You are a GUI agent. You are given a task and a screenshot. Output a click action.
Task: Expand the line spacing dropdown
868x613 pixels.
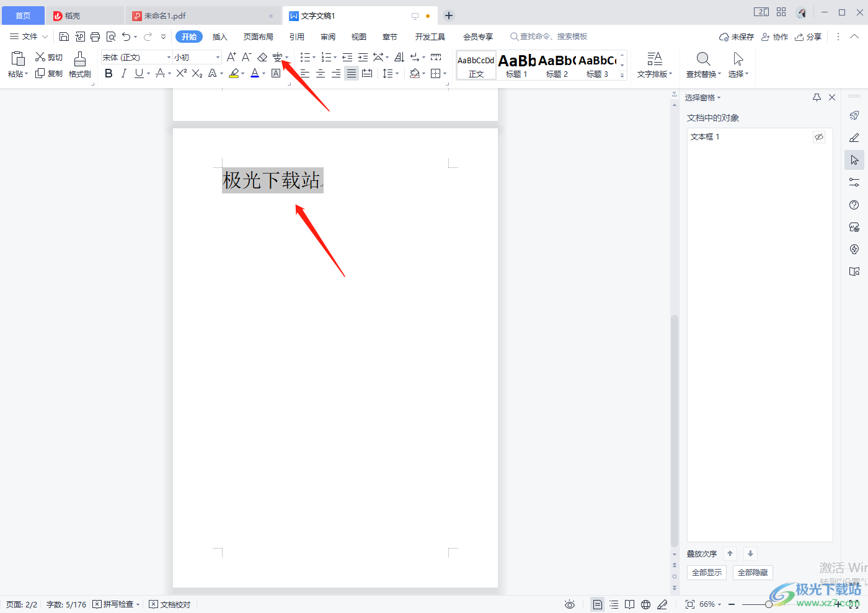pyautogui.click(x=397, y=74)
